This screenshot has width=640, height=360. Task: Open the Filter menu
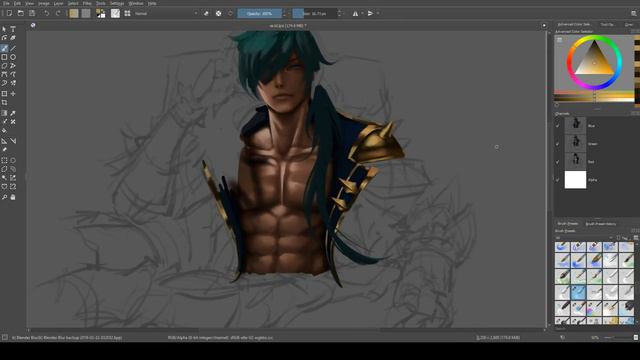tap(87, 3)
